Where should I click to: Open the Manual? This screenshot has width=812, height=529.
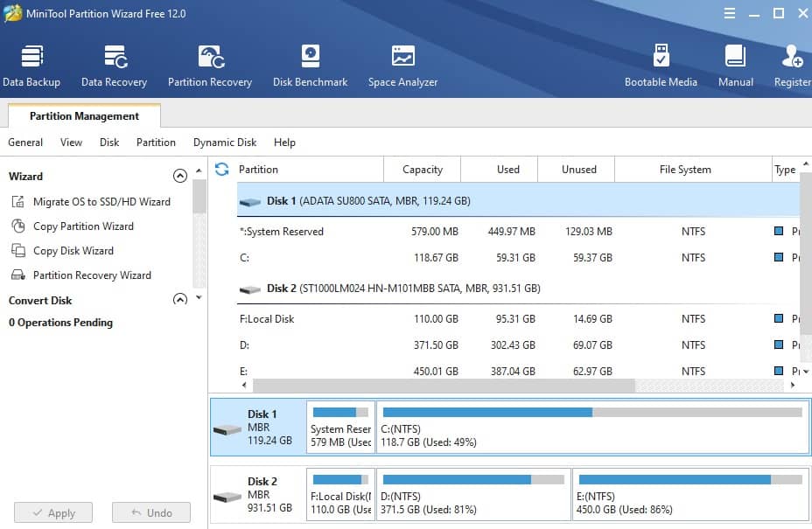tap(735, 66)
